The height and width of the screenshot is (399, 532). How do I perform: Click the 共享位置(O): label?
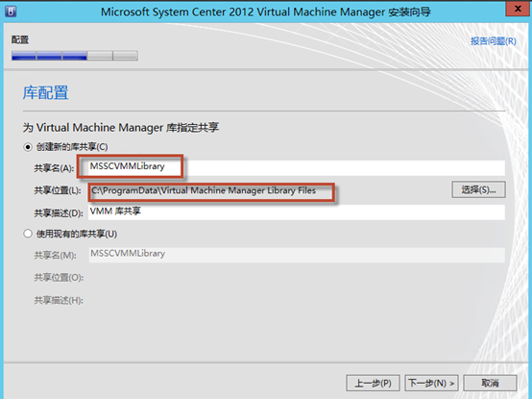pyautogui.click(x=59, y=278)
